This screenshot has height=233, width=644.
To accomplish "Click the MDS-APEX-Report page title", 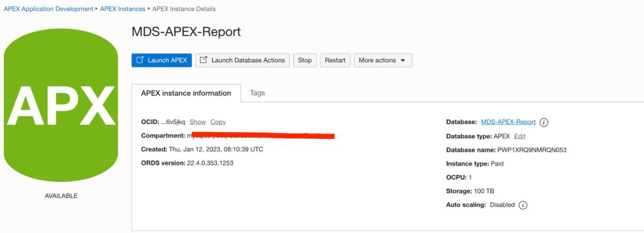I will click(x=186, y=32).
